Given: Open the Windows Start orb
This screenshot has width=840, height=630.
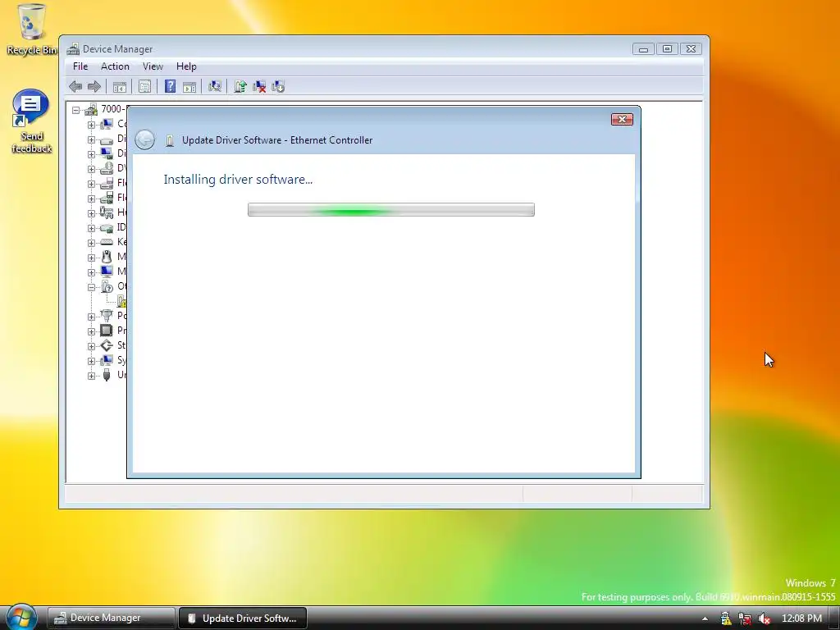Looking at the screenshot, I should point(21,617).
